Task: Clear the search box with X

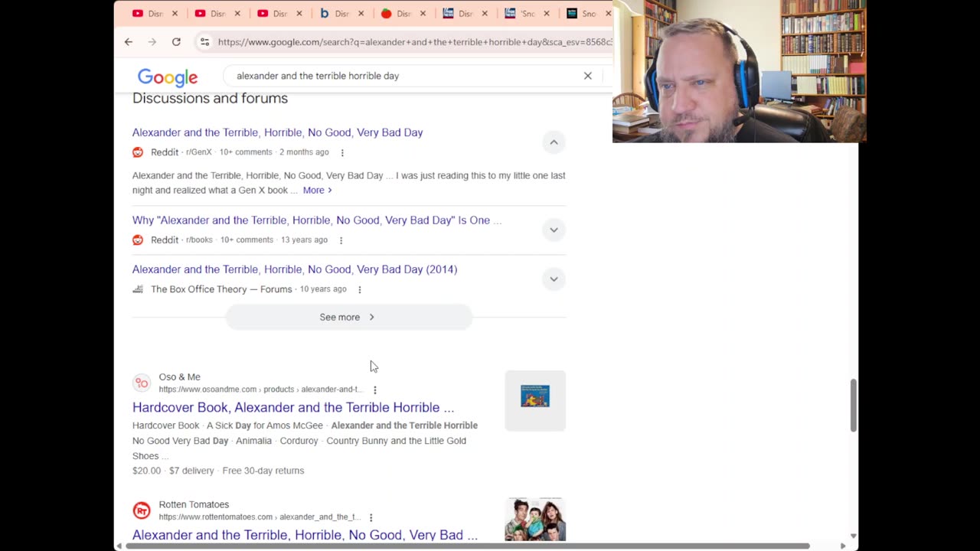Action: [x=587, y=76]
